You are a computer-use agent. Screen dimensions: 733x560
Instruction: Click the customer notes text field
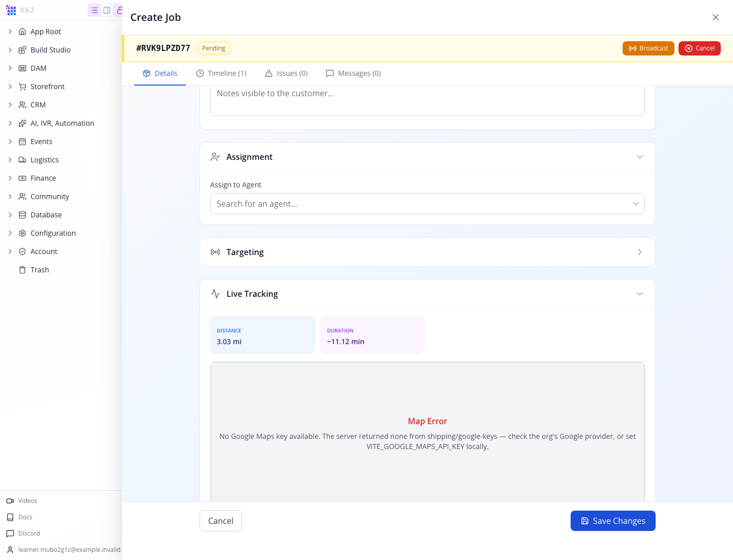click(428, 101)
